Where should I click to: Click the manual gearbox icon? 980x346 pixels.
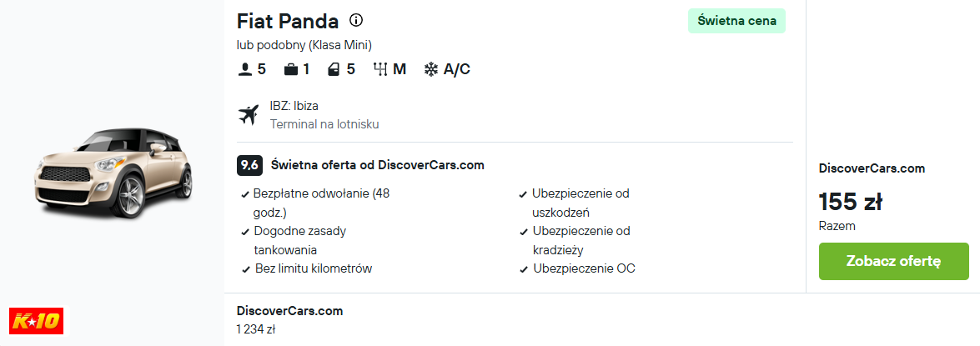[x=380, y=69]
